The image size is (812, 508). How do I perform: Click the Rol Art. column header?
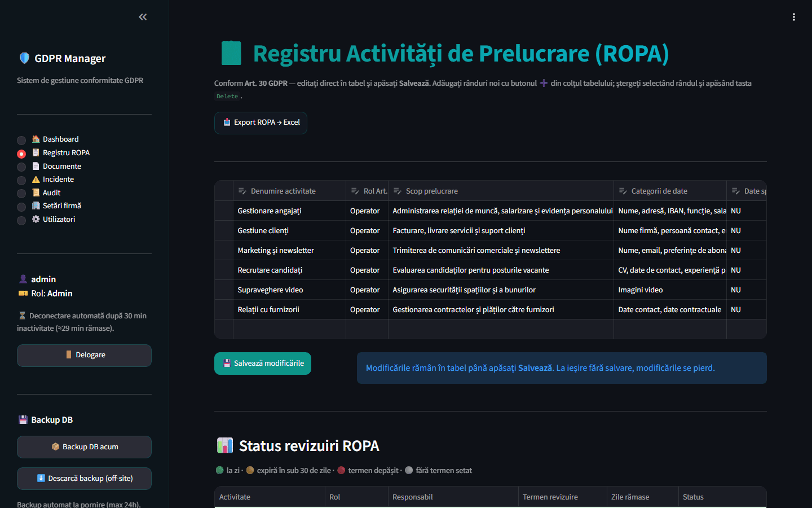tap(367, 191)
